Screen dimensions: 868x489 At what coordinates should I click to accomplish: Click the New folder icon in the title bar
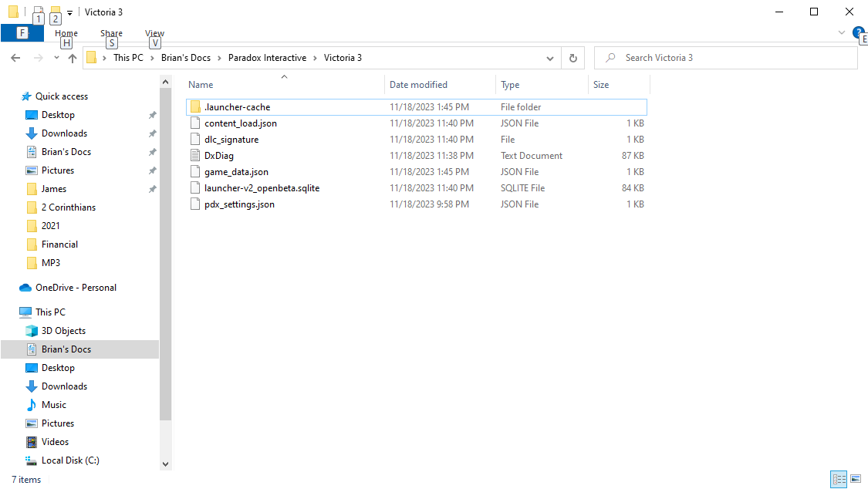click(x=56, y=12)
